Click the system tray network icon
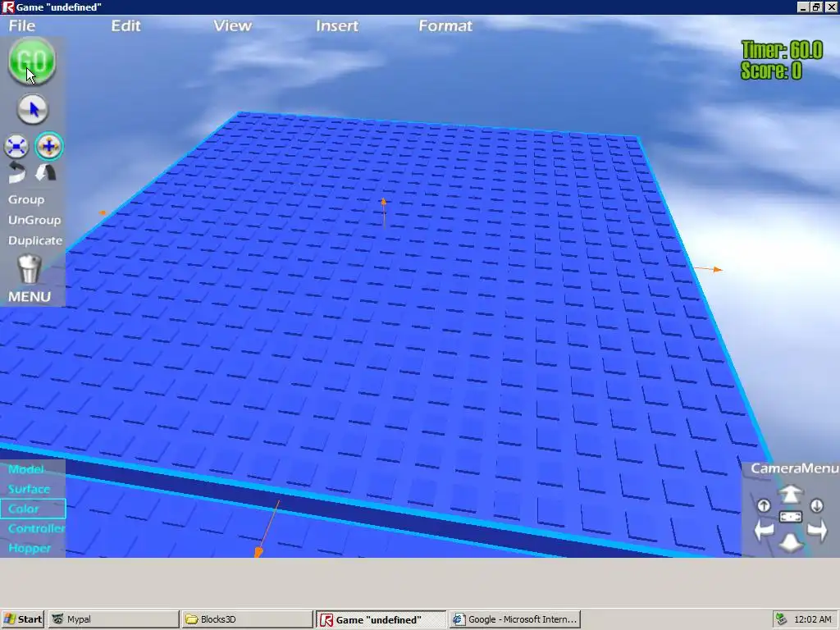840x630 pixels. [782, 619]
